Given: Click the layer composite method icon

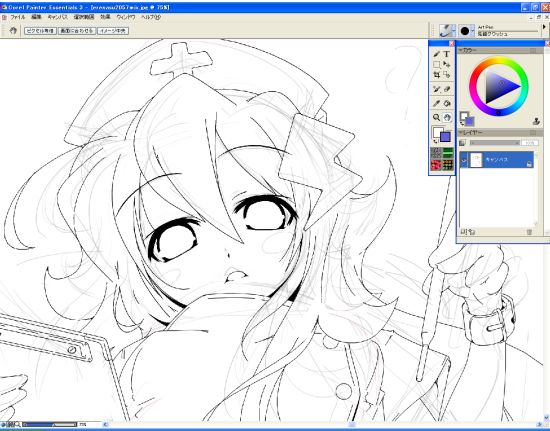Looking at the screenshot, I should point(462,143).
